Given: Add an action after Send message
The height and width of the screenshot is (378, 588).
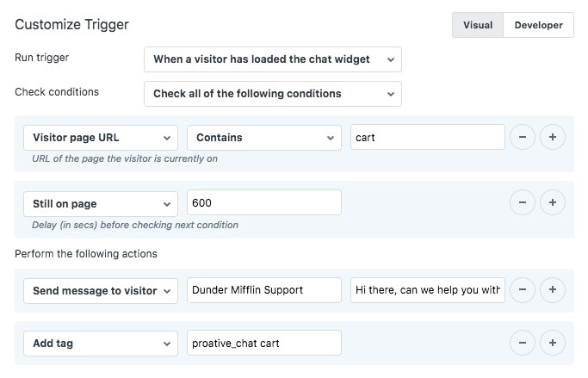Looking at the screenshot, I should 552,290.
